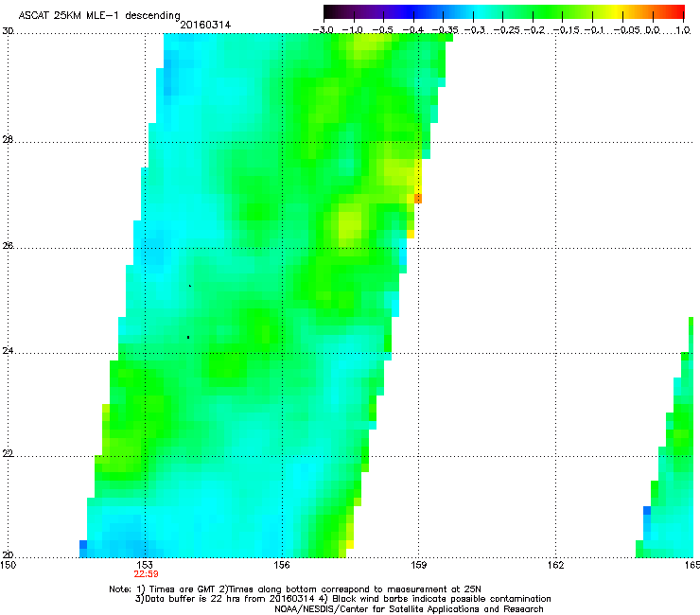700x615 pixels.
Task: Click the colorbar label -3.0
Action: point(324,30)
